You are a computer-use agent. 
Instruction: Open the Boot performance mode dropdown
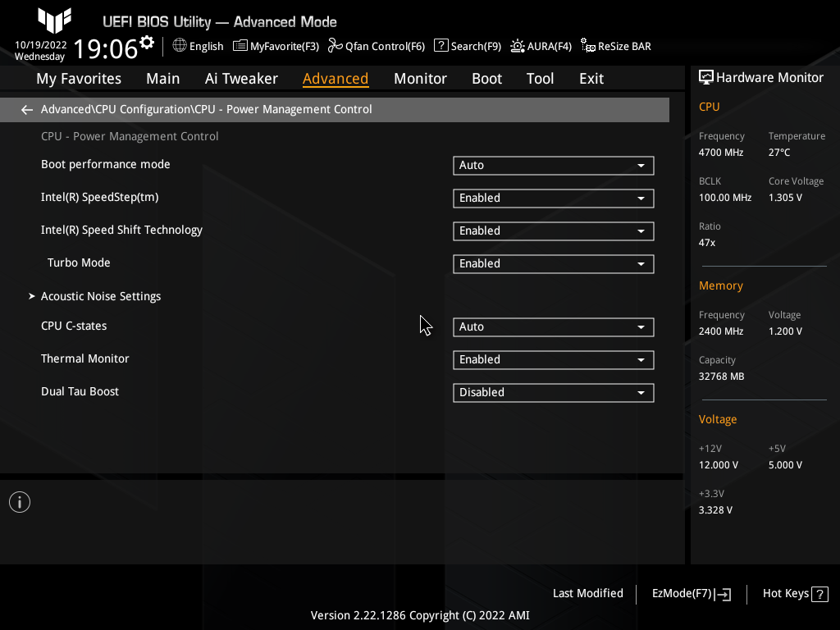pos(553,165)
